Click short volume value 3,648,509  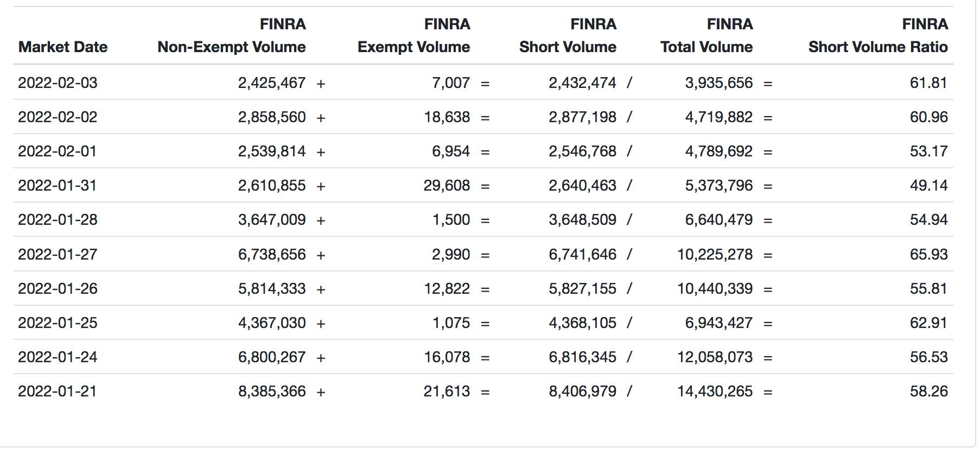coord(582,220)
